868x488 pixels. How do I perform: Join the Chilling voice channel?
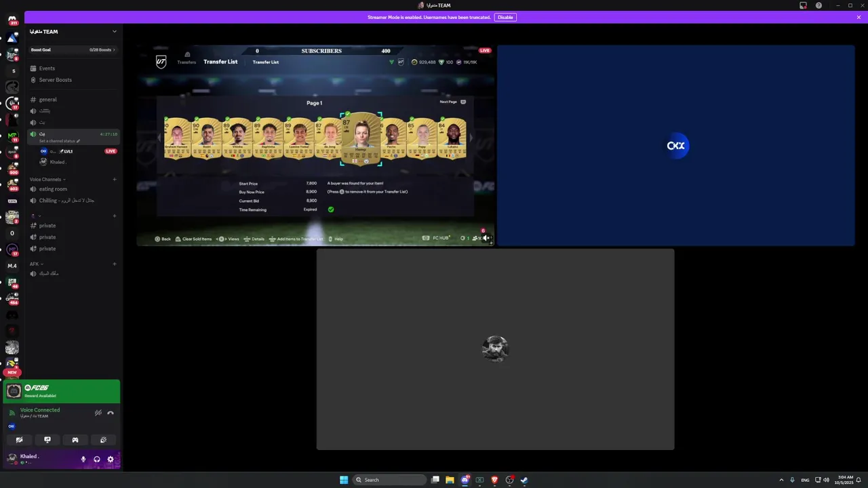[73, 201]
